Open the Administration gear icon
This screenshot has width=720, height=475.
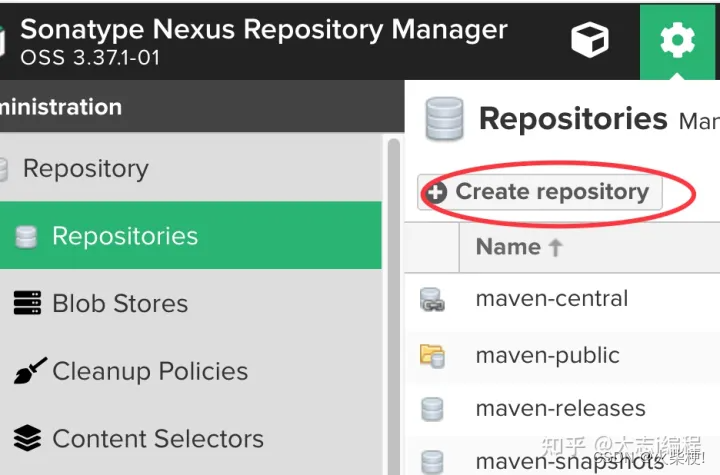pyautogui.click(x=677, y=41)
